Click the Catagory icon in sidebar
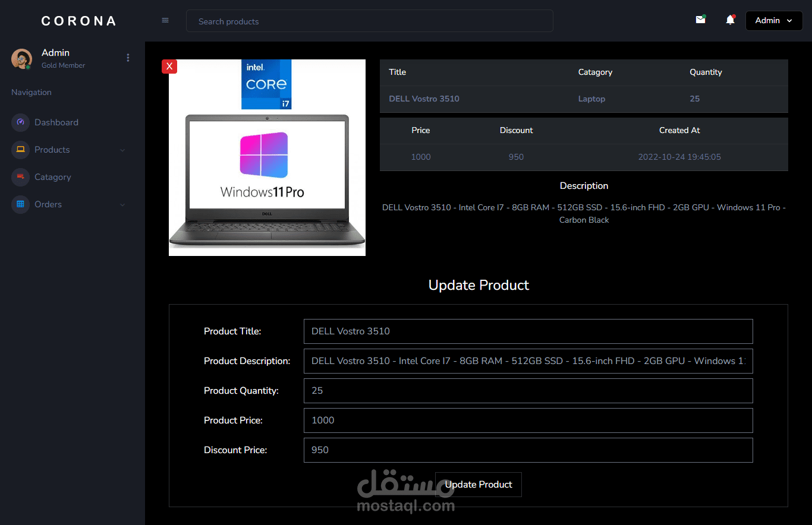 click(x=20, y=177)
